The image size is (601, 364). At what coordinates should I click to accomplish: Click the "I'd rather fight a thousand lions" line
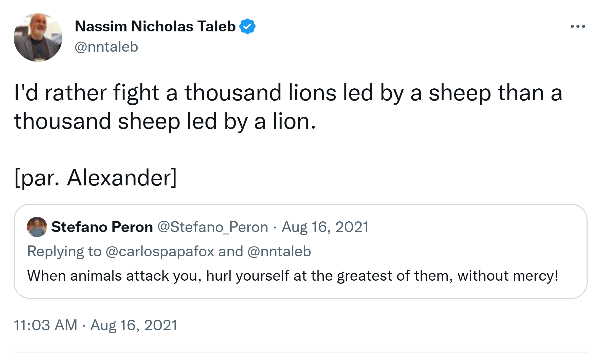[288, 93]
